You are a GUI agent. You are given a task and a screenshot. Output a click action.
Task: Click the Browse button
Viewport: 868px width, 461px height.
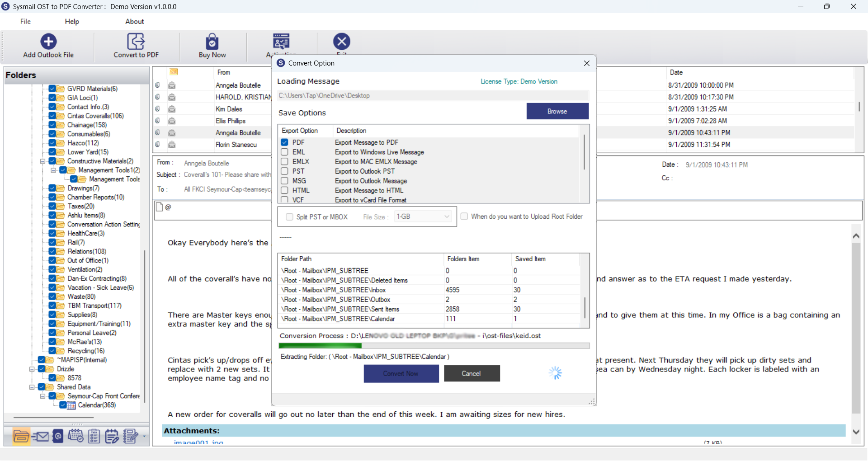tap(557, 111)
